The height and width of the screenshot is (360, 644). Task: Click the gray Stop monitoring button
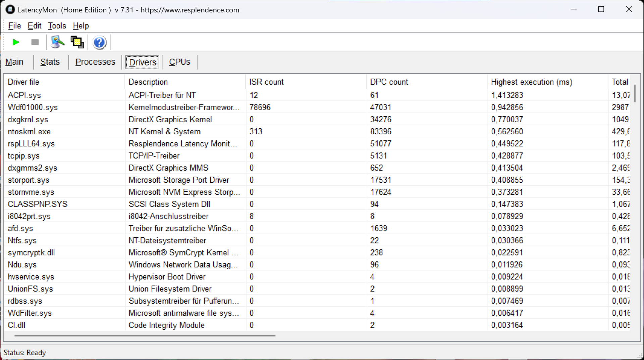pos(35,42)
